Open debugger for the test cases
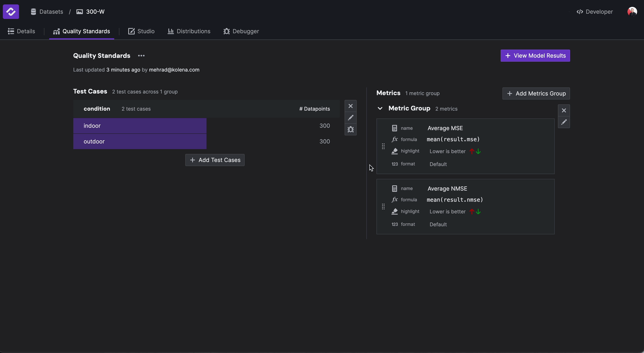This screenshot has width=644, height=353. [350, 130]
